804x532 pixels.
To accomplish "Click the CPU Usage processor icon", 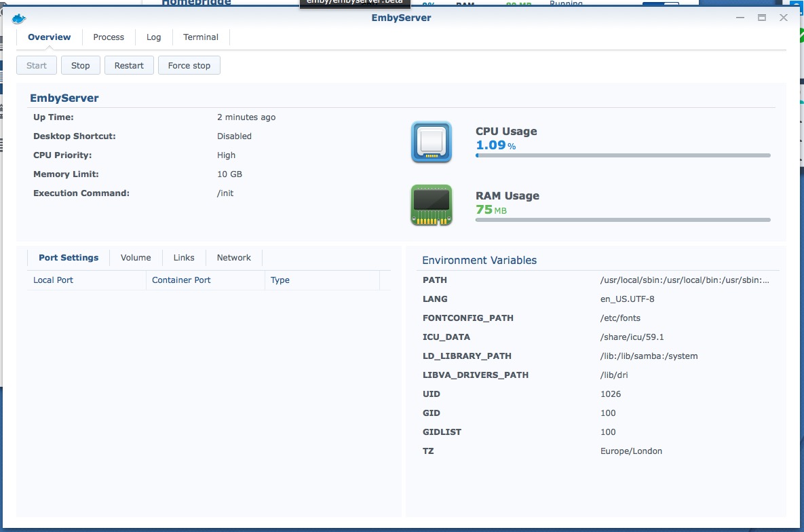I will click(x=431, y=142).
